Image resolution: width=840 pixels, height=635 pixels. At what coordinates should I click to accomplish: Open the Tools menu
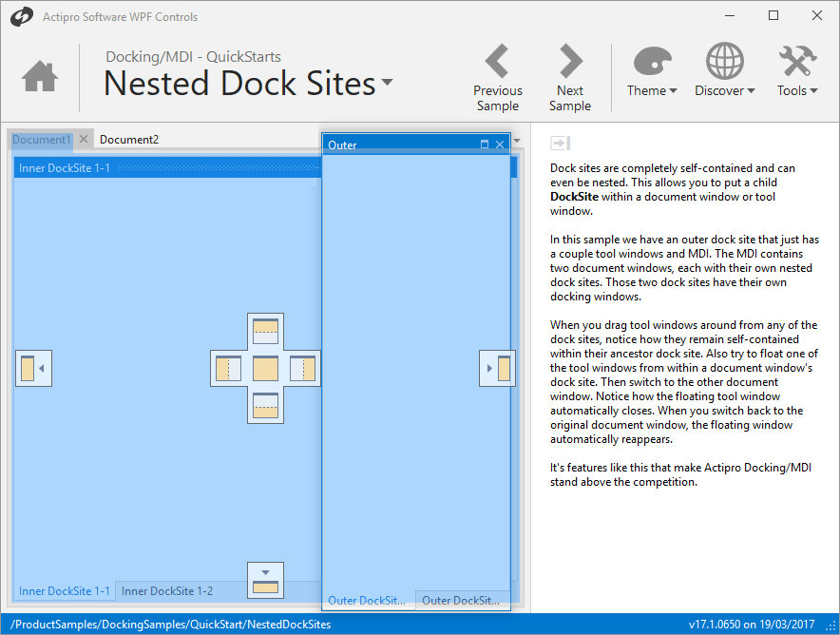point(796,72)
